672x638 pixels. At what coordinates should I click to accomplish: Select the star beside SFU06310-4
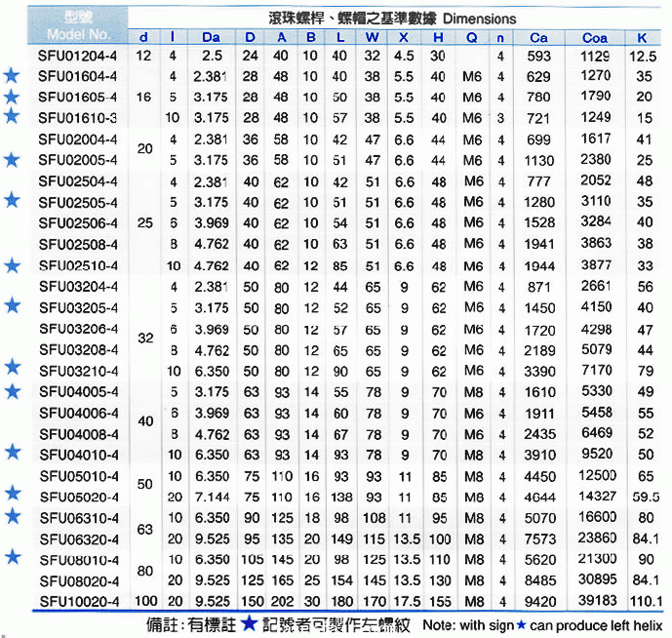tap(12, 516)
